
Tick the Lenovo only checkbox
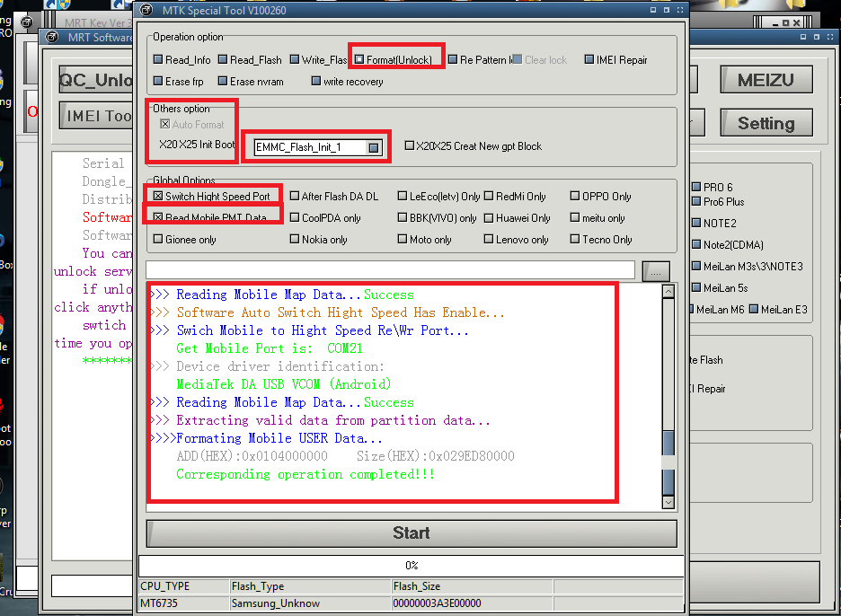click(x=489, y=239)
